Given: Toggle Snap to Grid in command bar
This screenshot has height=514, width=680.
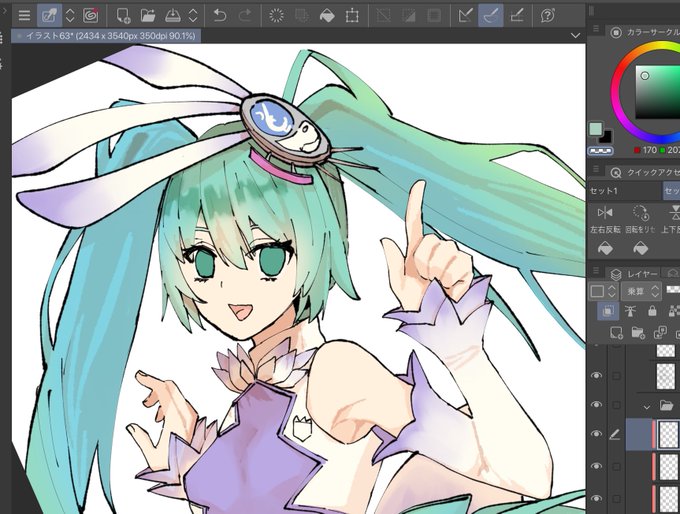Looking at the screenshot, I should coord(517,16).
